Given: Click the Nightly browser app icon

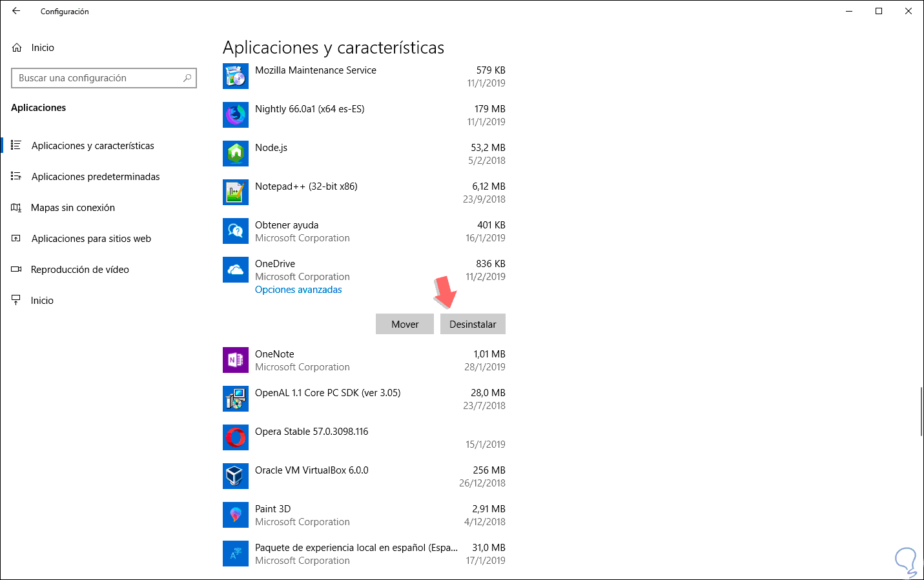Looking at the screenshot, I should coord(236,115).
